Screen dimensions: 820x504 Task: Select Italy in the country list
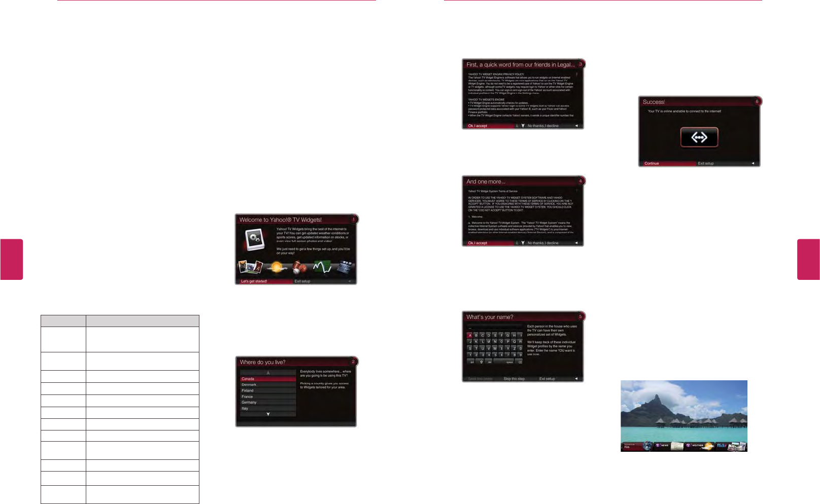coord(268,408)
